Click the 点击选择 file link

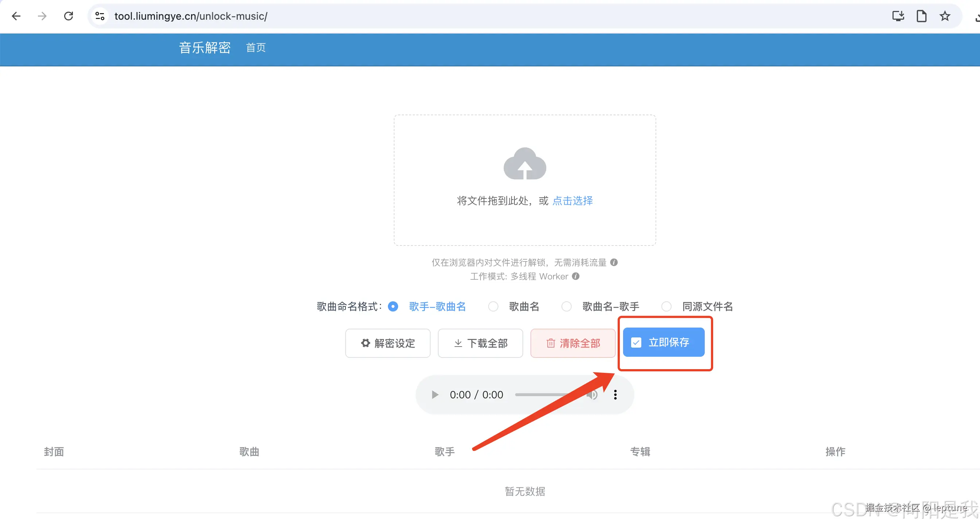572,201
